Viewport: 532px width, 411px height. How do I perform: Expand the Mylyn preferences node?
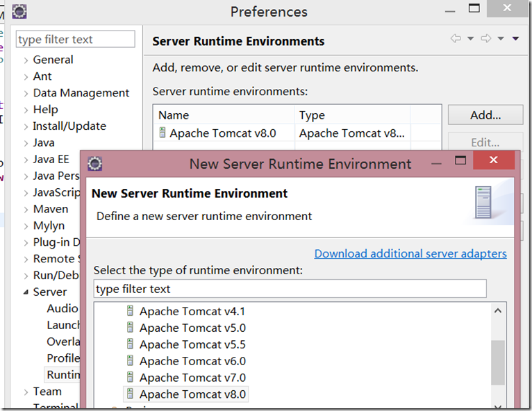click(26, 226)
